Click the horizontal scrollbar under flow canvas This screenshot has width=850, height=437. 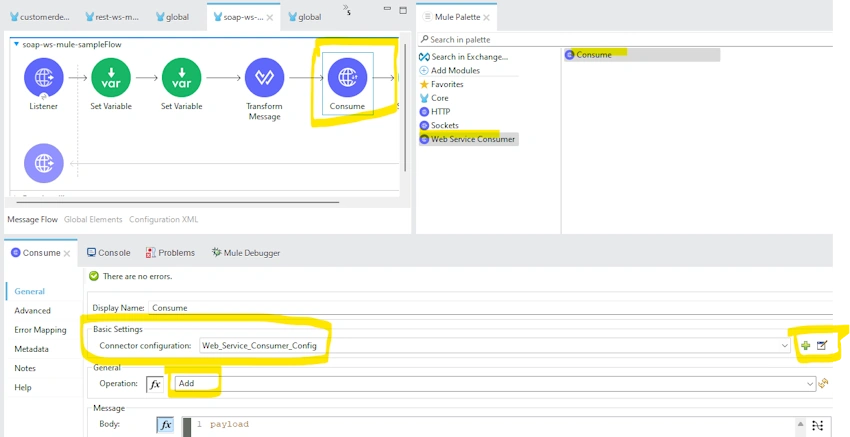click(177, 202)
